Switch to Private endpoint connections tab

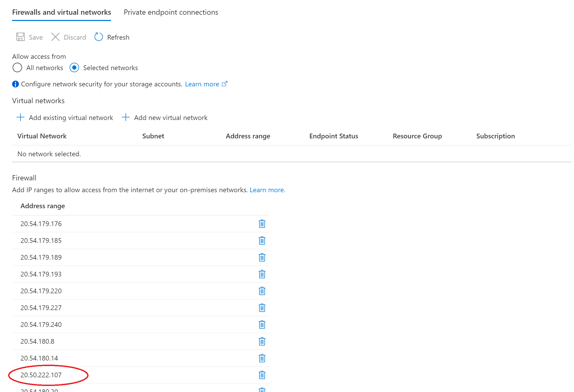pos(171,12)
